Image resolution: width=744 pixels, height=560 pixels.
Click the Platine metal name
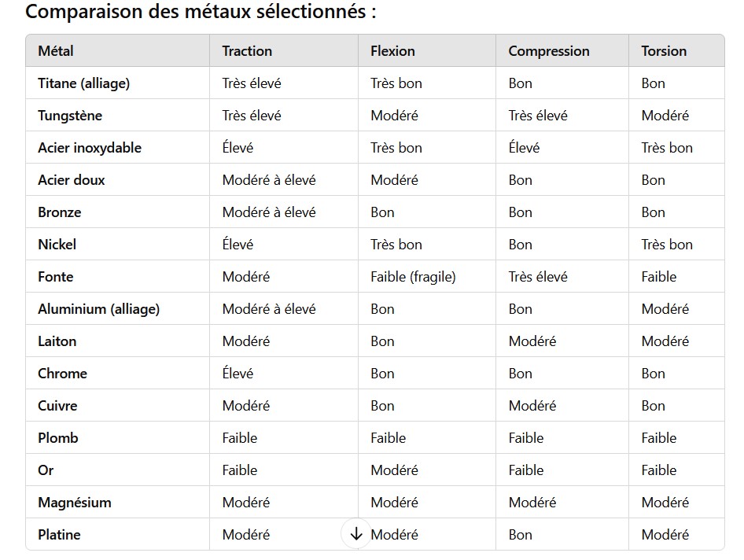tap(59, 535)
